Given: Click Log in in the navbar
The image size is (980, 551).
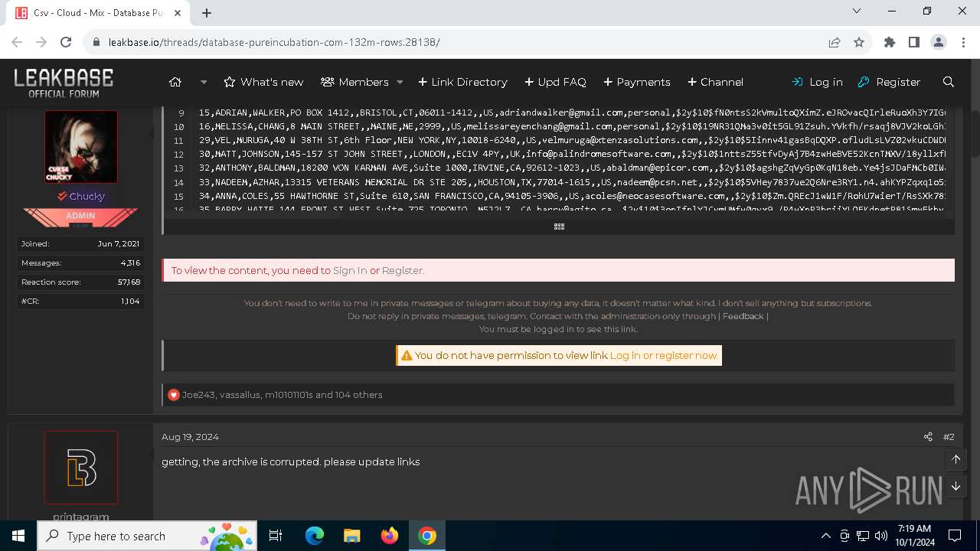Looking at the screenshot, I should pos(817,82).
